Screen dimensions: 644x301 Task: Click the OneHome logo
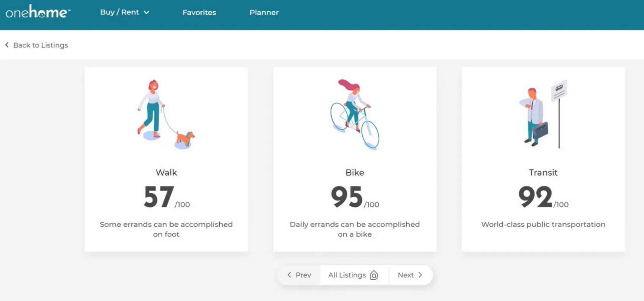(x=38, y=12)
